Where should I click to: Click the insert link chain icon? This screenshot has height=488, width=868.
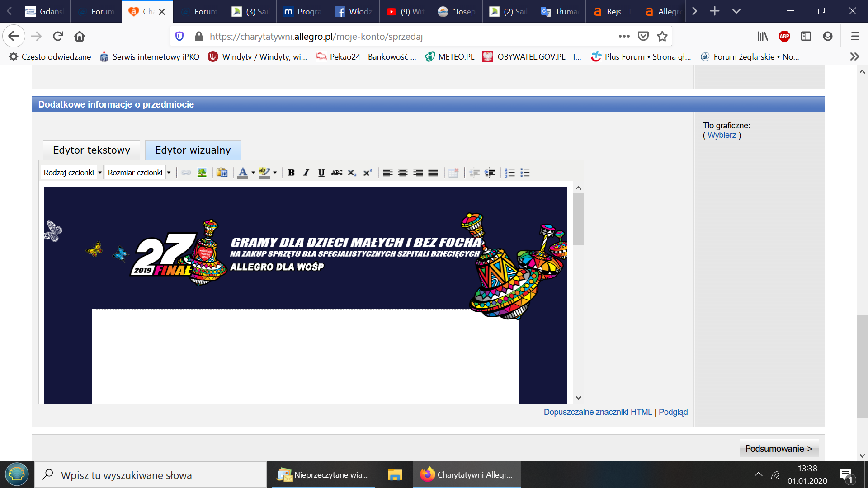coord(186,173)
